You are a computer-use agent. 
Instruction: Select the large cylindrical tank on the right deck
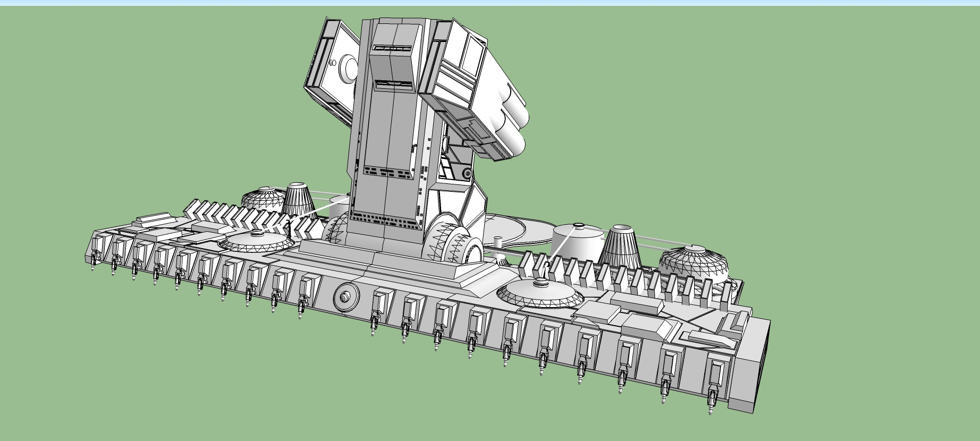[578, 243]
